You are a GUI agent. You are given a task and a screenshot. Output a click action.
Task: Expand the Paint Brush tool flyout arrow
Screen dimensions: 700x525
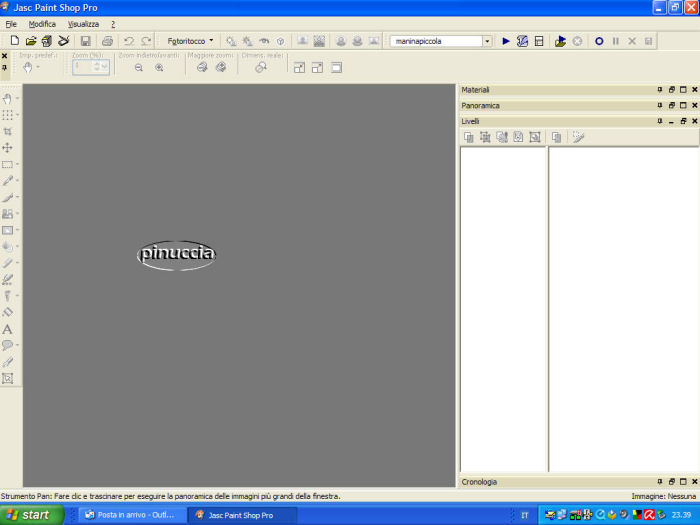point(17,197)
